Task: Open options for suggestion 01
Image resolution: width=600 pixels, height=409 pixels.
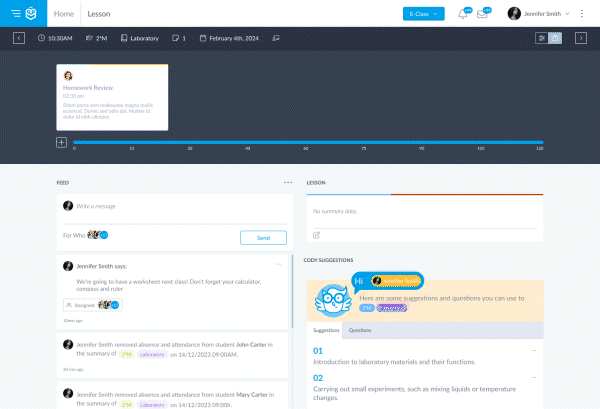Action: click(534, 351)
